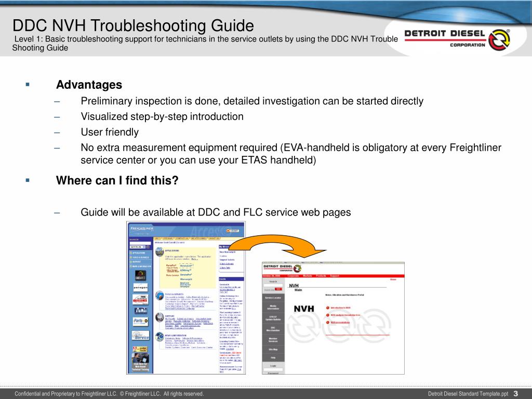Click the Detroit Diesel Corporation logo on the slide header
Image resolution: width=532 pixels, height=399 pixels.
pyautogui.click(x=457, y=39)
